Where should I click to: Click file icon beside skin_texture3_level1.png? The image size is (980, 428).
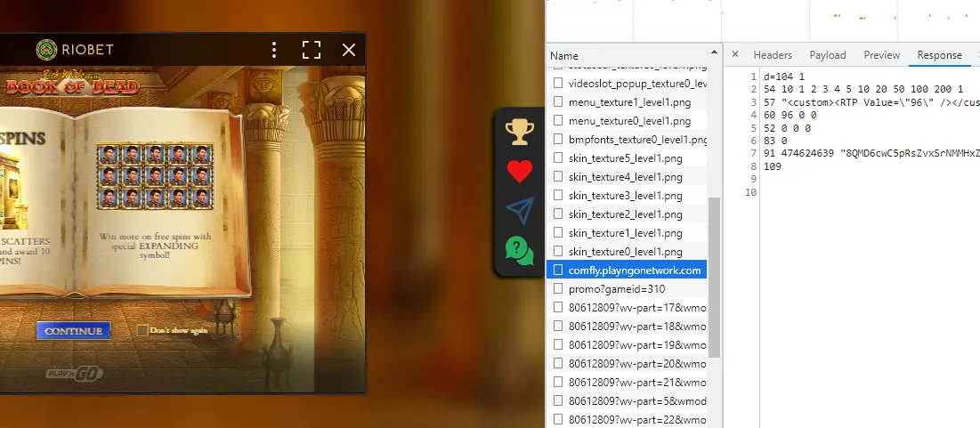tap(558, 195)
